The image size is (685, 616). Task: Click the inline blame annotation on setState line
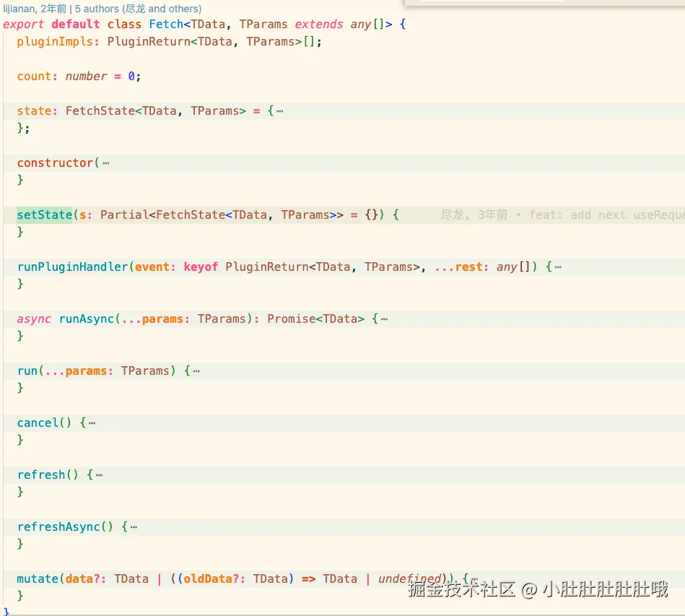click(562, 214)
